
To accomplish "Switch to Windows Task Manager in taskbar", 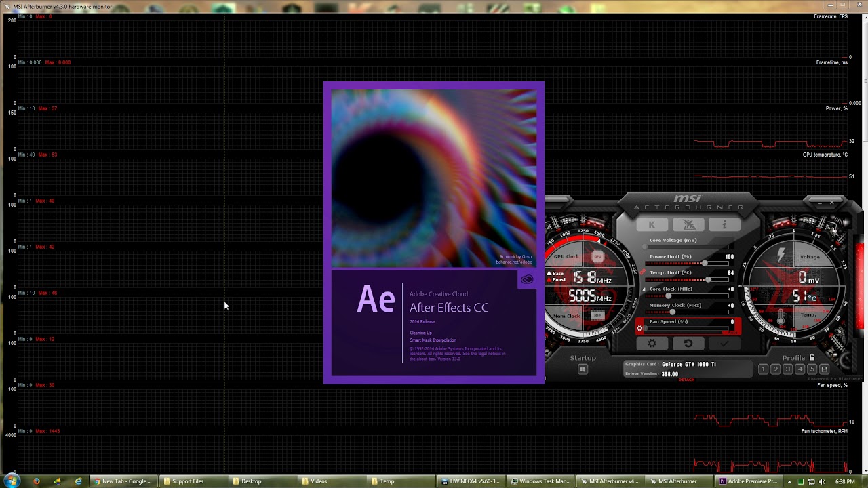I will coord(542,481).
